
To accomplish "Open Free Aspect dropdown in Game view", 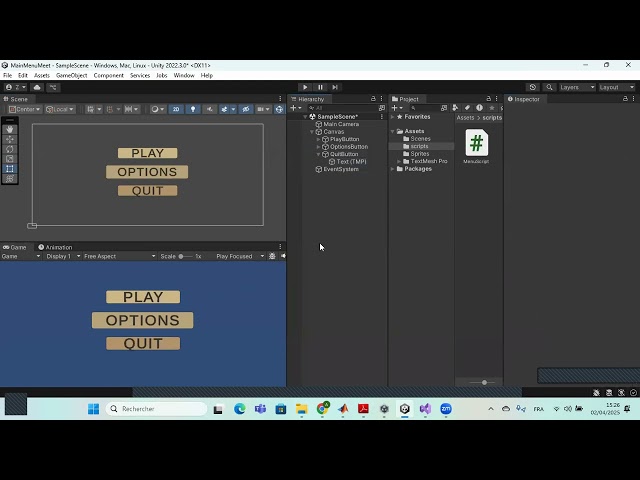I will pos(120,256).
